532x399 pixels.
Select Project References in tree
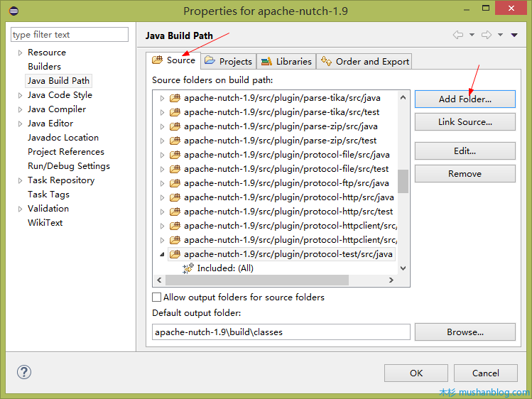tap(66, 152)
